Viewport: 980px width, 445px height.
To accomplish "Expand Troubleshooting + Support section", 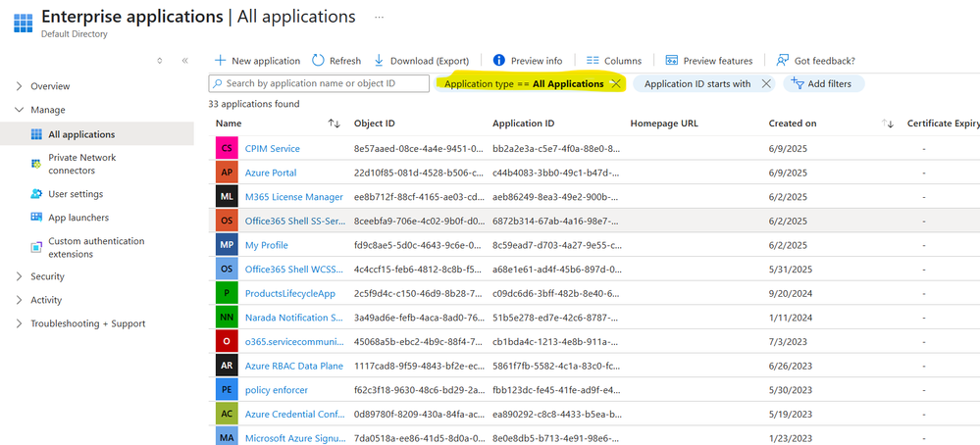I will (x=19, y=323).
